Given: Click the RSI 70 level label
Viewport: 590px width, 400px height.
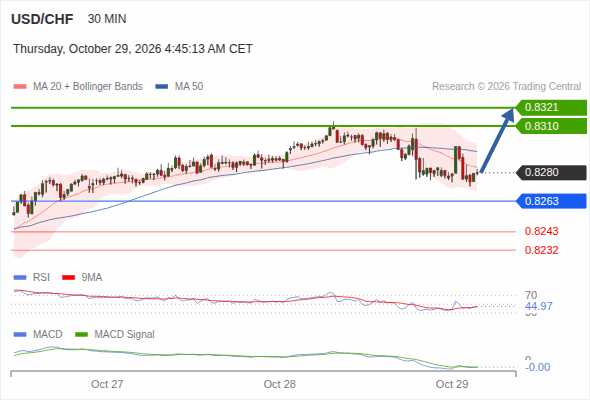Looking at the screenshot, I should [531, 295].
